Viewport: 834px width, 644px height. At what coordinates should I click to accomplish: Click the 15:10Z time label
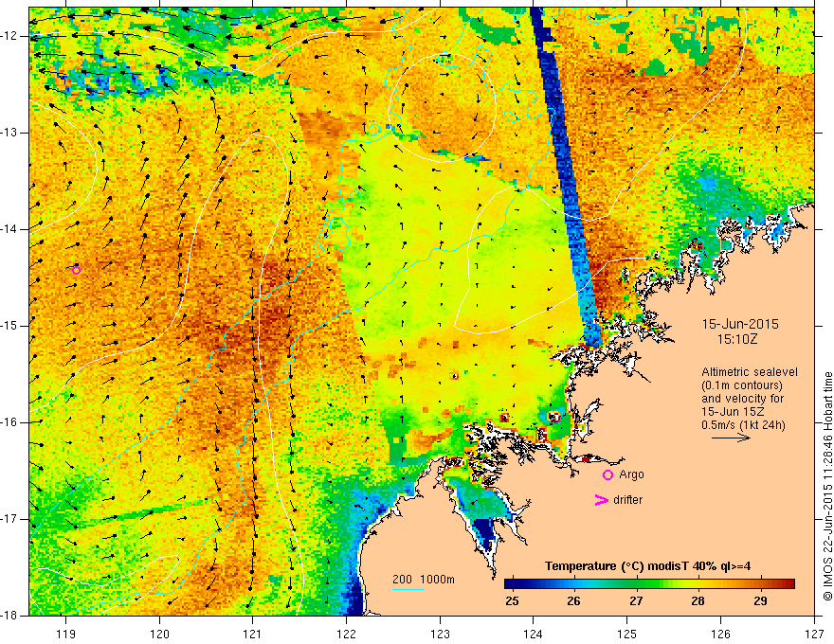coord(736,338)
